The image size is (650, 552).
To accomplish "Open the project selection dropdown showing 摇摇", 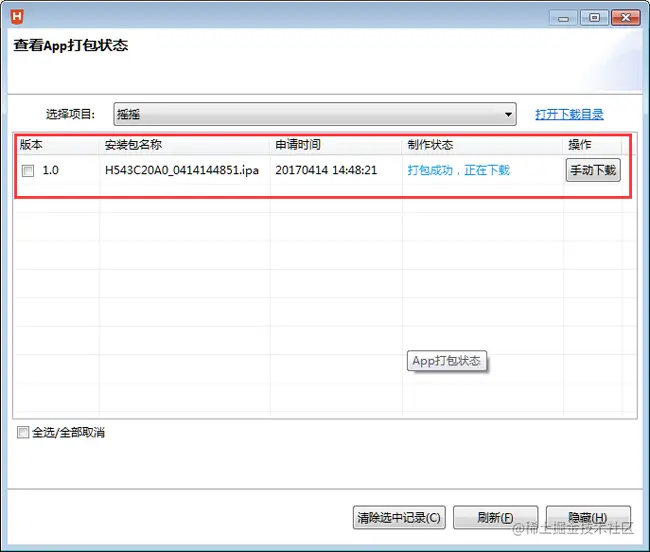I will tap(315, 114).
